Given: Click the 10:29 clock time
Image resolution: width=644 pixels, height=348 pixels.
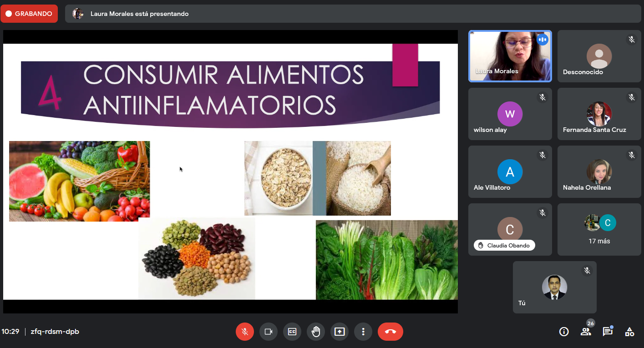Looking at the screenshot, I should 10,332.
